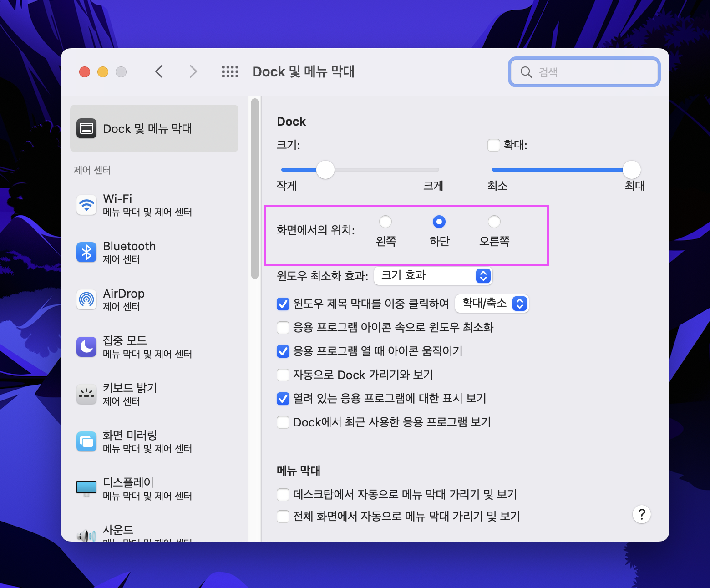Select the 집중 모드 moon icon

point(86,347)
